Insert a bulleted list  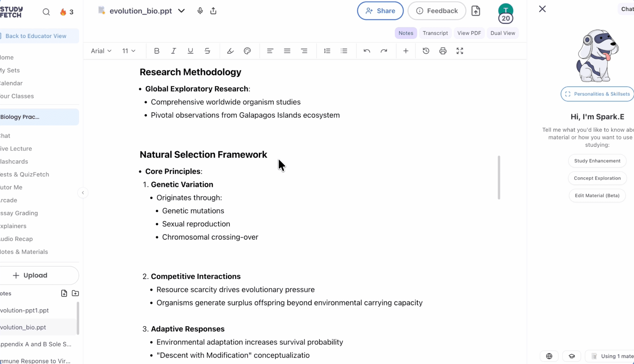(344, 51)
